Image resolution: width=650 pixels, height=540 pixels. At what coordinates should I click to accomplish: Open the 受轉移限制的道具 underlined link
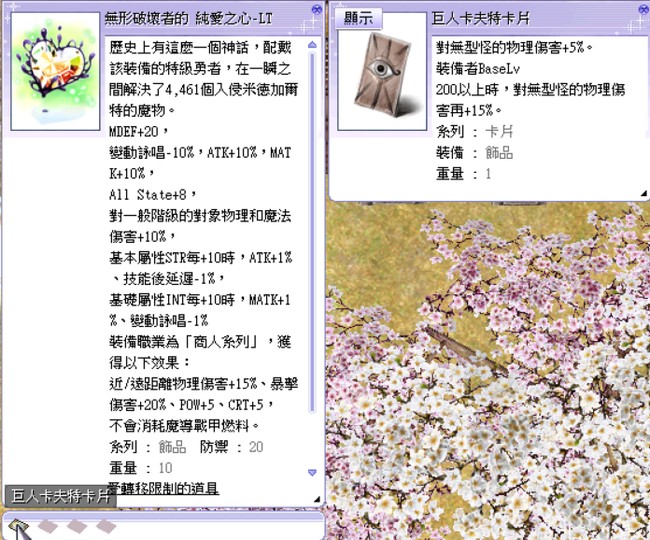(x=163, y=488)
